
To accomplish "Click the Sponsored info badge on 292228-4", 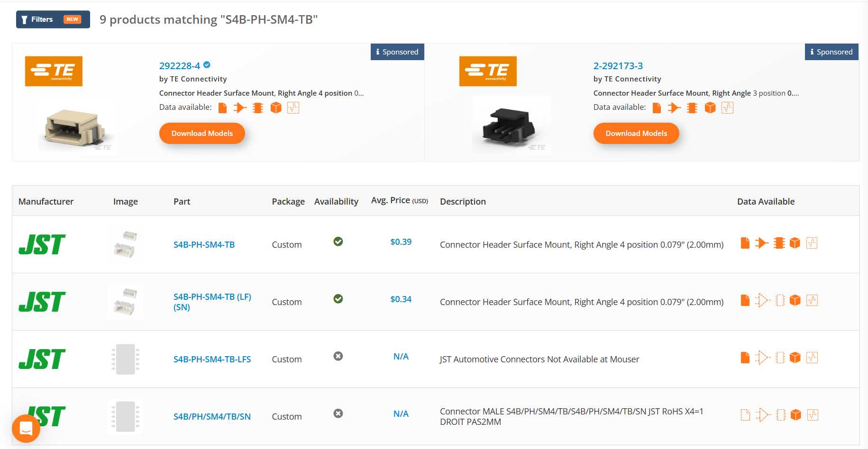I will tap(397, 52).
